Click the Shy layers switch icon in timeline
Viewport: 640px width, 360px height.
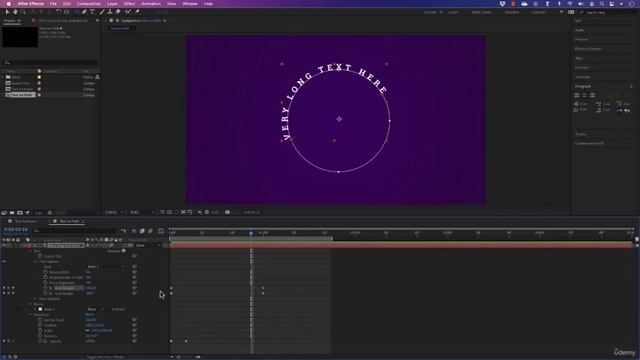point(134,231)
